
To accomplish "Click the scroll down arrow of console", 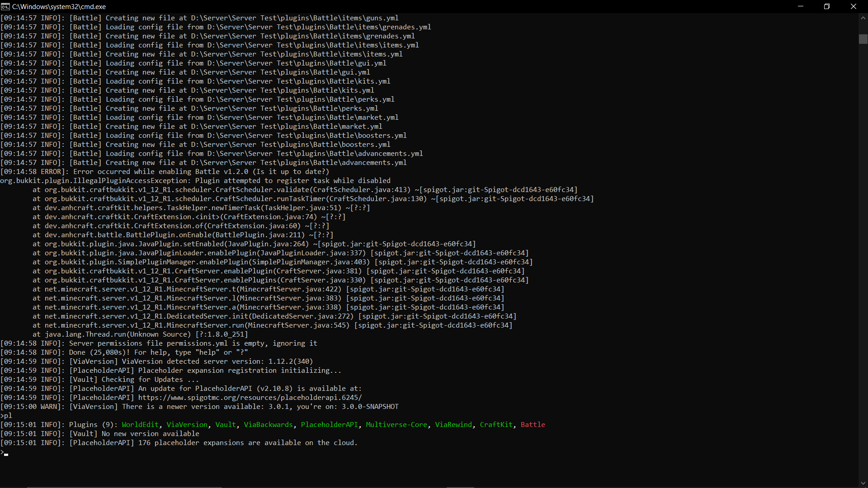I will [863, 483].
